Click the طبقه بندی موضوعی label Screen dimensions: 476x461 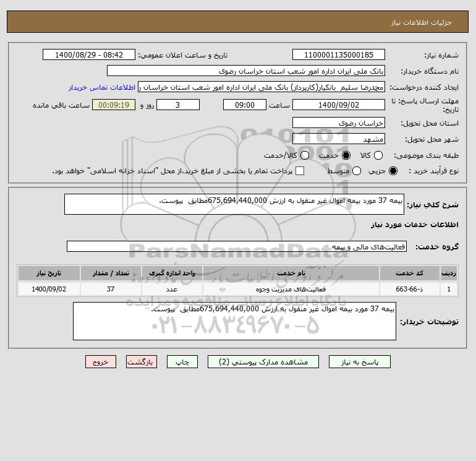[426, 155]
